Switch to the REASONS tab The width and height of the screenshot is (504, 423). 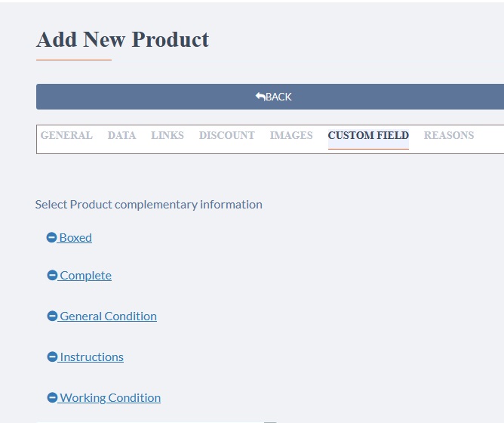click(x=449, y=135)
